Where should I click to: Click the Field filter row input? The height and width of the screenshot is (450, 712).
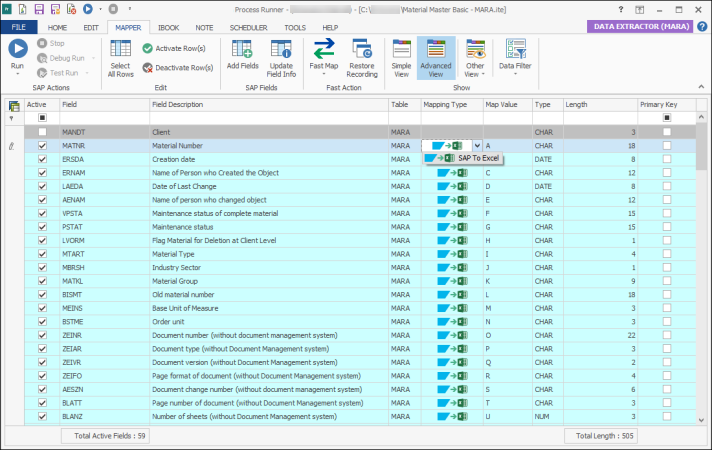pos(105,118)
